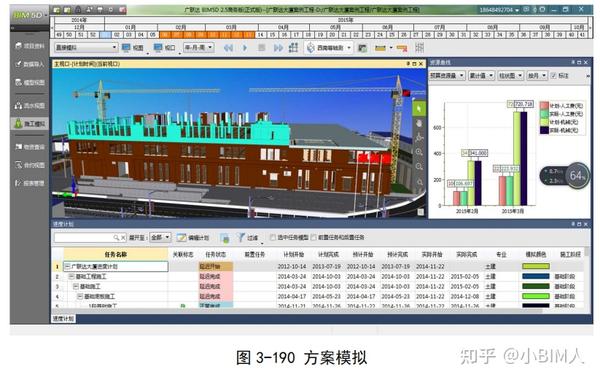600x380 pixels.
Task: Open 数据导入 in the left sidebar
Action: tap(30, 64)
